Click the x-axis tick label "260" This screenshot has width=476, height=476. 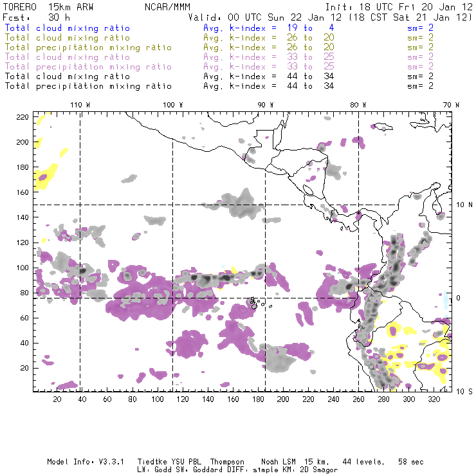[358, 399]
